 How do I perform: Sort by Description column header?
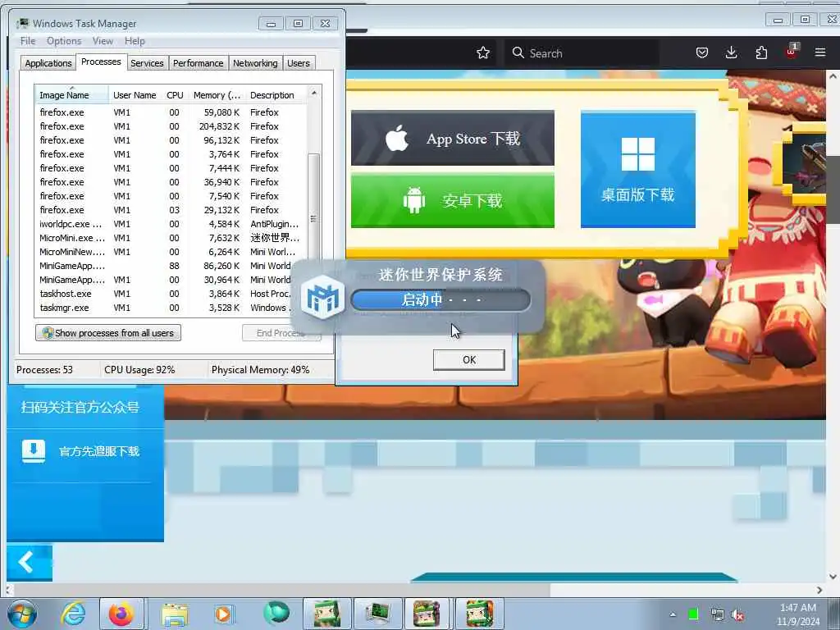pyautogui.click(x=276, y=95)
